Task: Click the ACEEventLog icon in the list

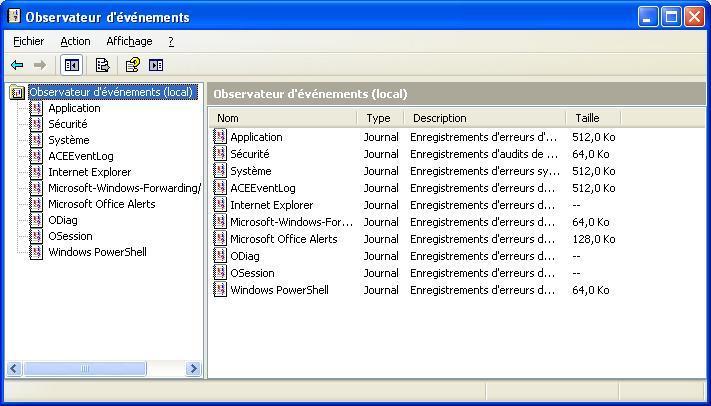Action: point(220,188)
